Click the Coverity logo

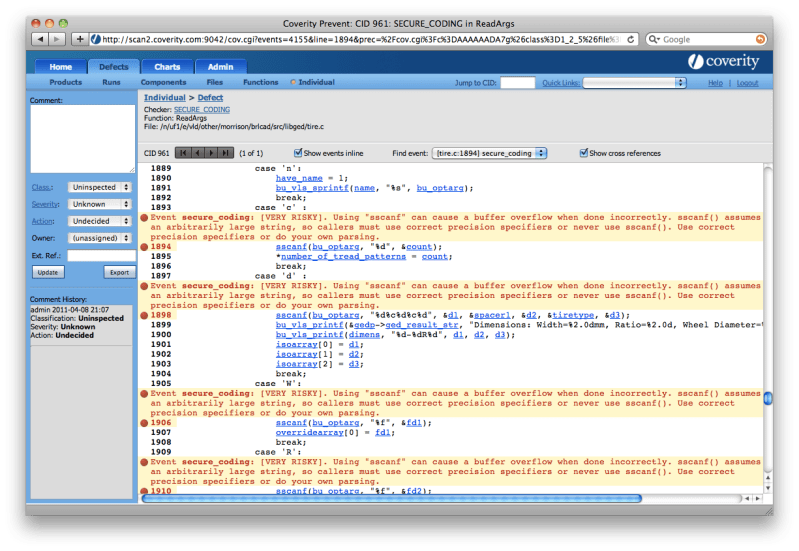point(724,62)
